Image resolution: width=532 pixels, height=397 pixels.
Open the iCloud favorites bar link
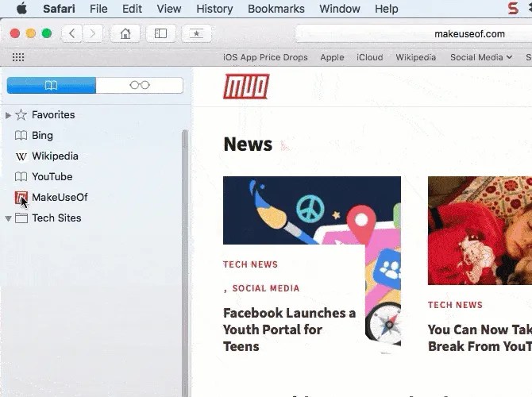[x=370, y=57]
